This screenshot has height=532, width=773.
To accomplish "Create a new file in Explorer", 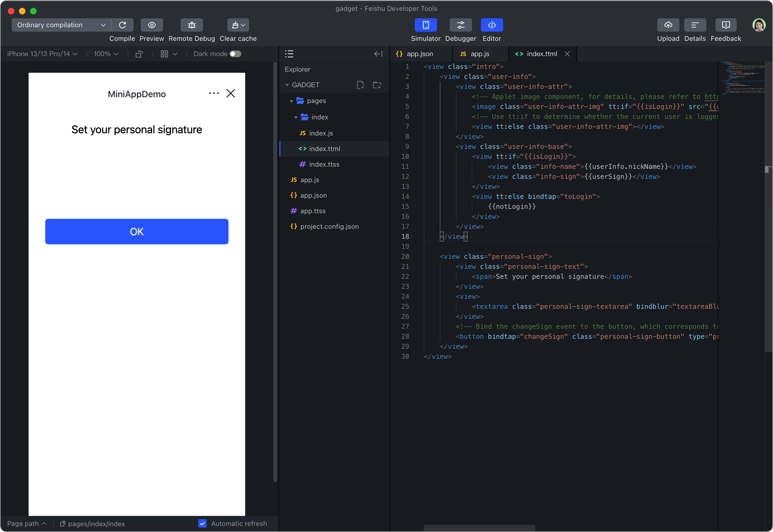I will point(361,85).
